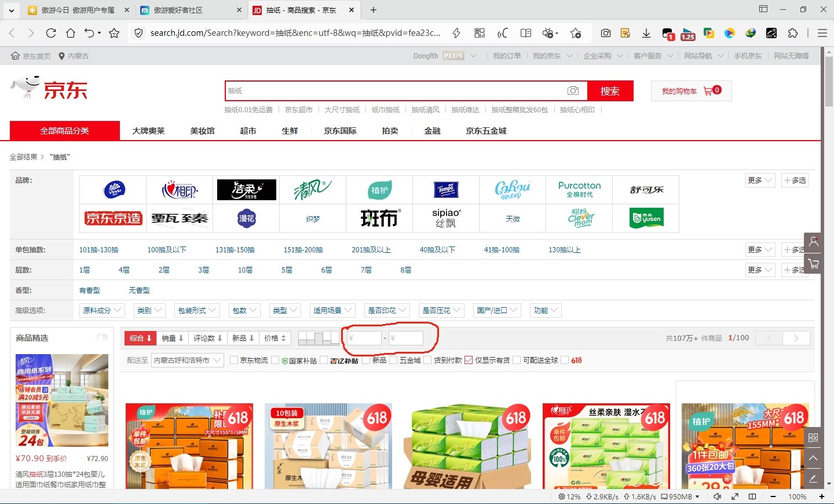Sort results by 销量

[173, 339]
